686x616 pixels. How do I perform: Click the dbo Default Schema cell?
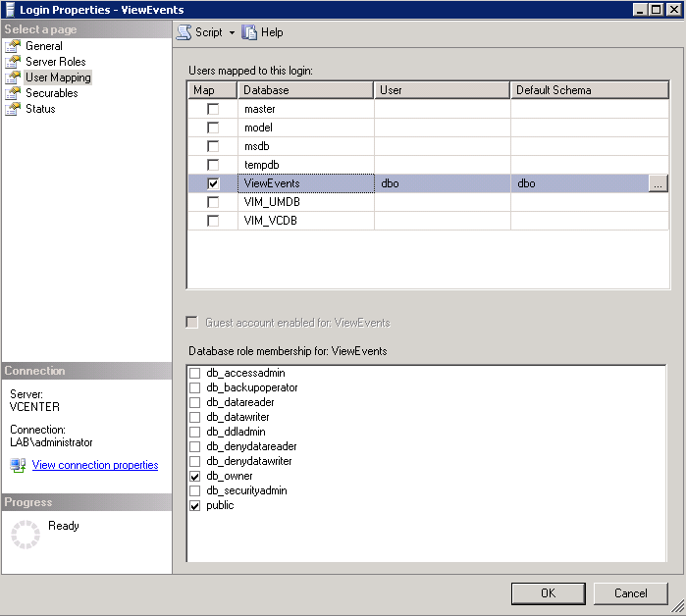(579, 183)
